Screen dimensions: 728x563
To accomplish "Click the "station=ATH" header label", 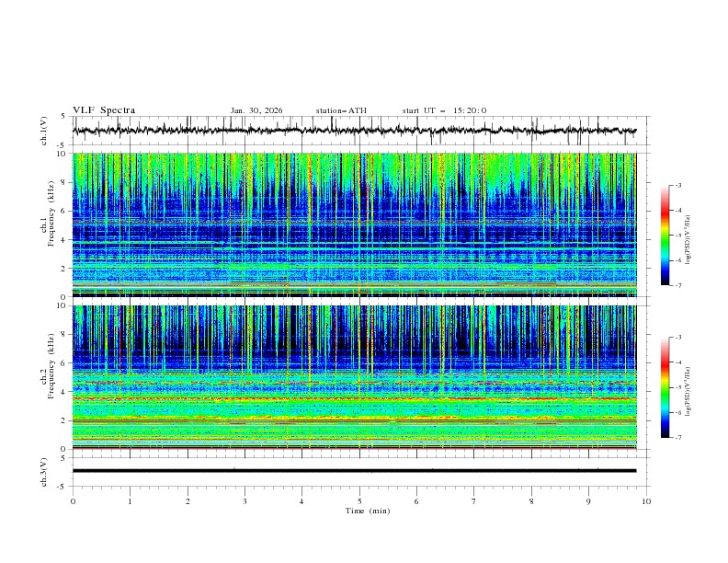I will [341, 110].
